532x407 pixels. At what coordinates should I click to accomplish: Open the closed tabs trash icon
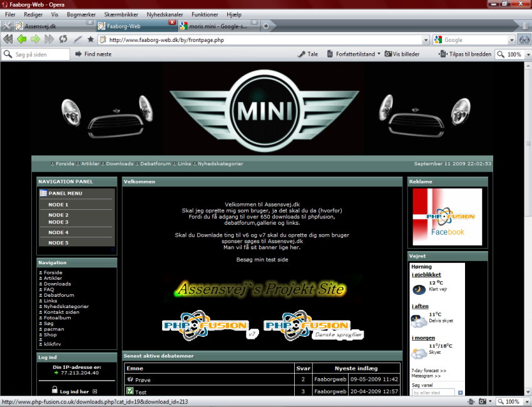pyautogui.click(x=525, y=26)
